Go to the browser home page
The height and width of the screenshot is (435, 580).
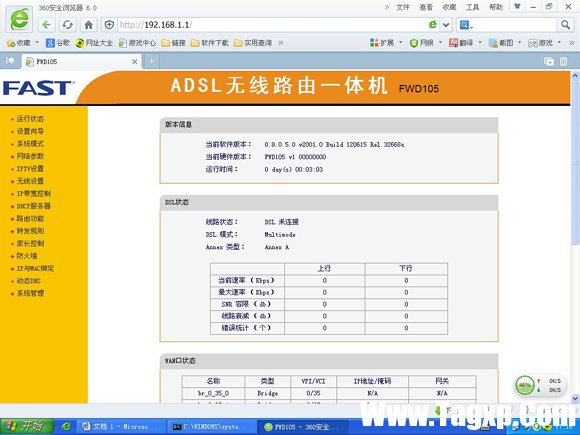click(88, 25)
